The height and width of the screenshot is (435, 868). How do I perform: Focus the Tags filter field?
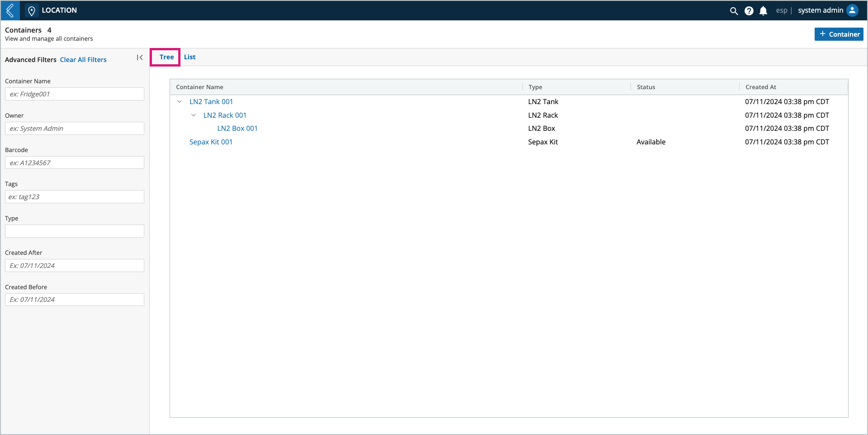tap(75, 197)
